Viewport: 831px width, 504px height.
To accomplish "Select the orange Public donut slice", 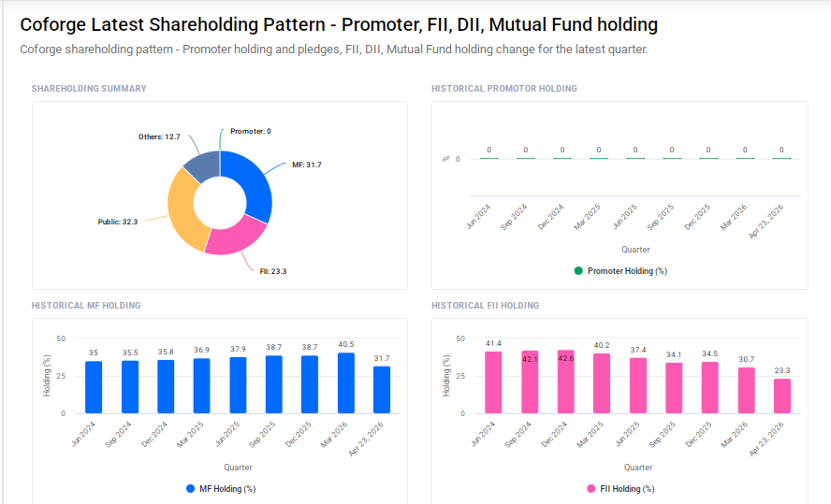I will click(x=182, y=211).
